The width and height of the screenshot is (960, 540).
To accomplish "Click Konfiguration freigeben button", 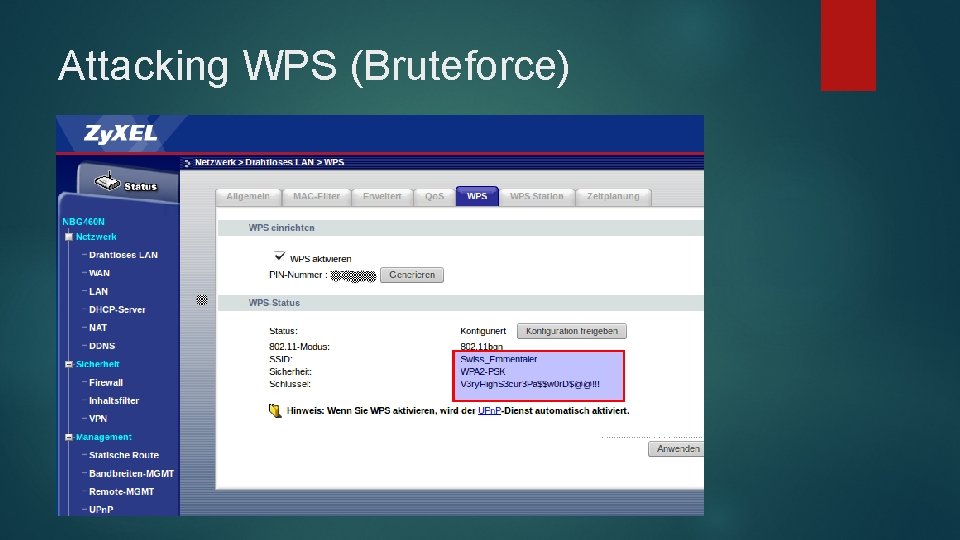I will coord(572,331).
